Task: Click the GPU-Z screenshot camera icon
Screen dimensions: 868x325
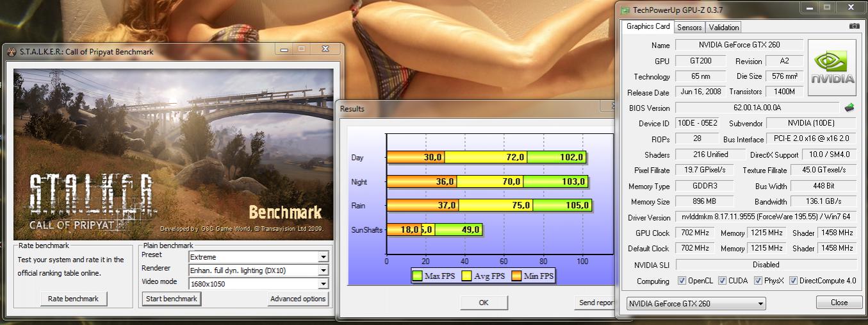Action: pos(854,26)
